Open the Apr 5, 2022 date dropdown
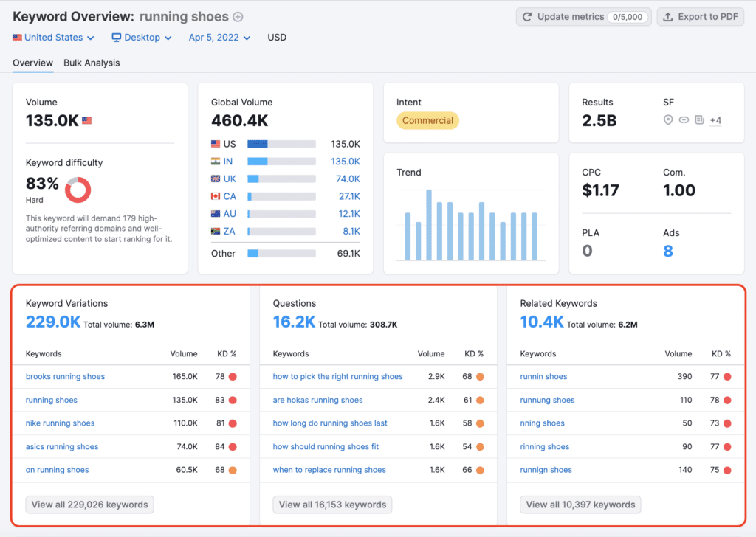Image resolution: width=756 pixels, height=537 pixels. [x=219, y=38]
